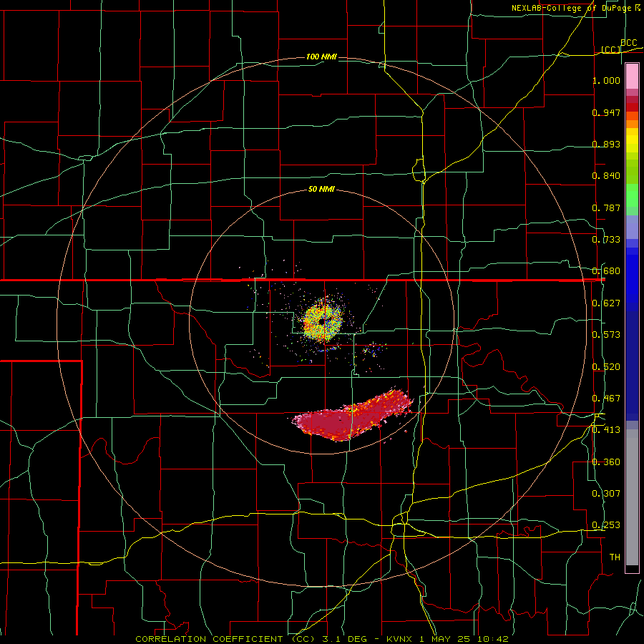The image size is (644, 644).
Task: Click the 0.360 scale value
Action: (606, 462)
